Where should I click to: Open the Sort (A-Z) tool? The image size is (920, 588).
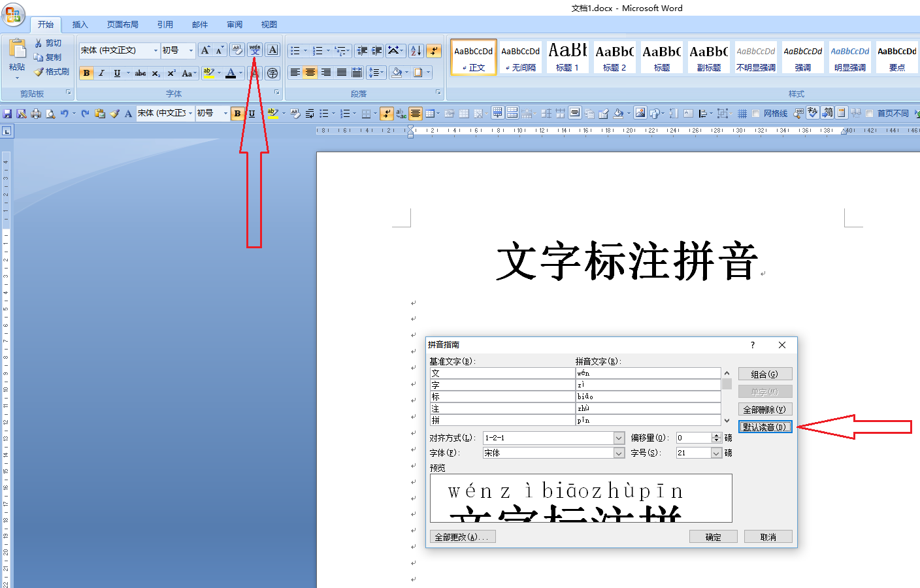416,50
